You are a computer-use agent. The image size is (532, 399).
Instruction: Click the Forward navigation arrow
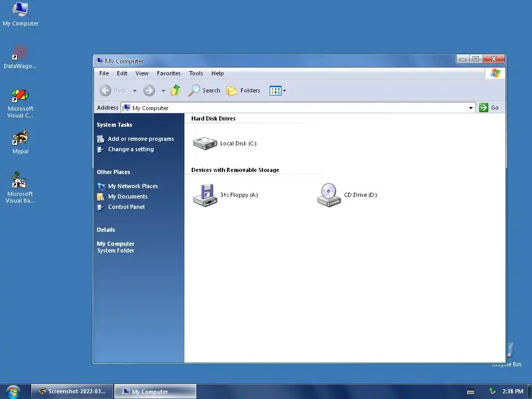[149, 90]
